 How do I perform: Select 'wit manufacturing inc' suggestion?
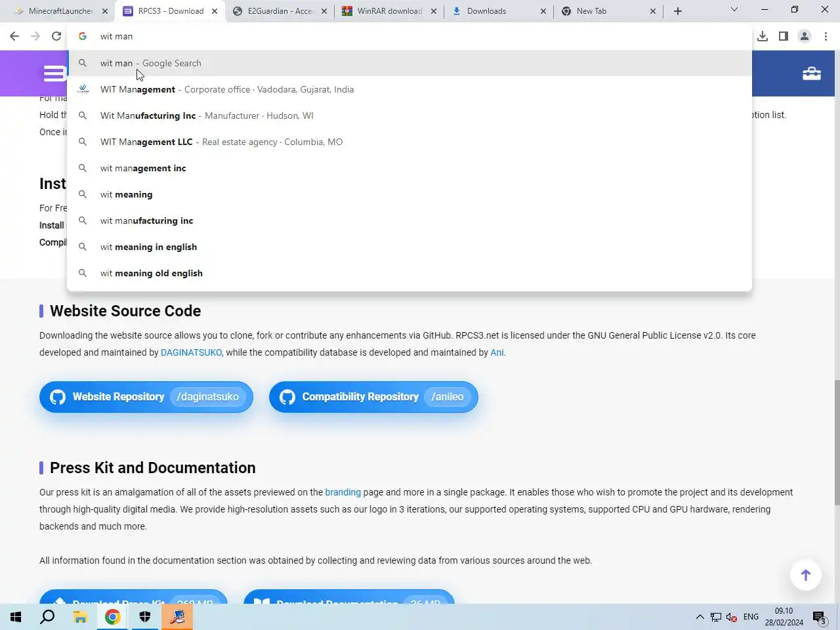point(409,220)
